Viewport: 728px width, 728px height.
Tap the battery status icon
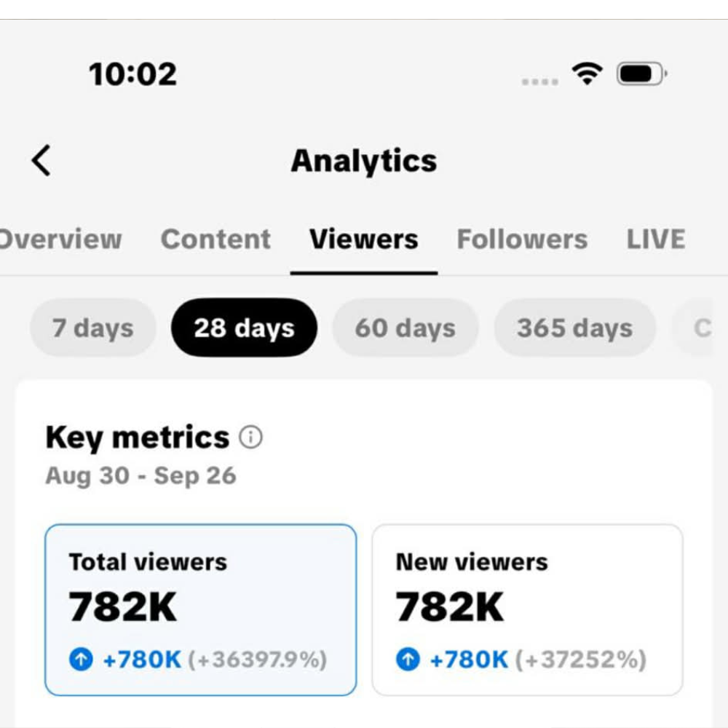[641, 74]
